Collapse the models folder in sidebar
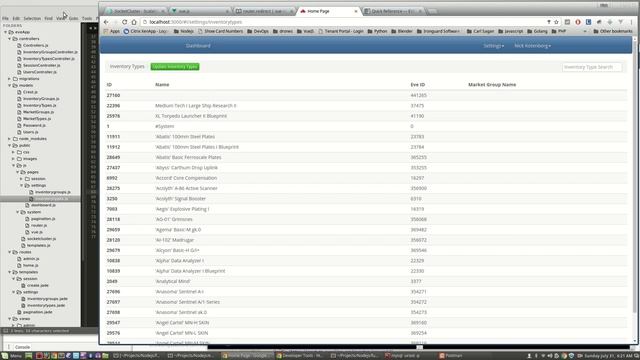The width and height of the screenshot is (640, 360). point(10,85)
